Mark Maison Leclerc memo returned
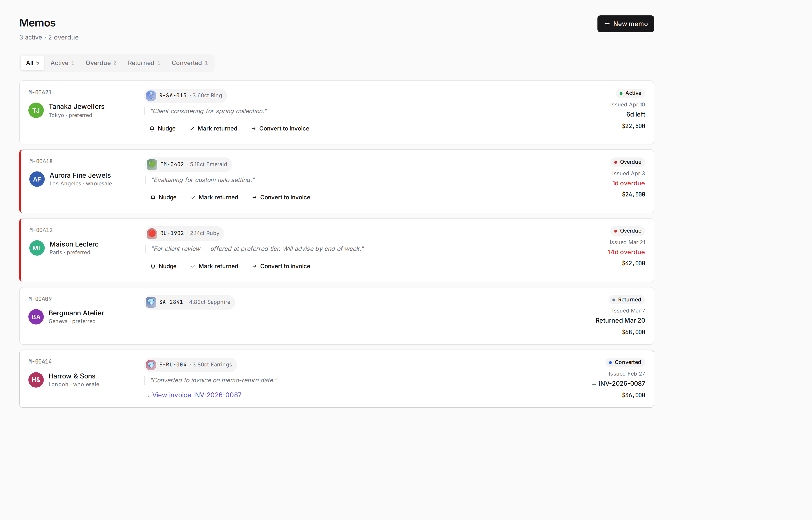 tap(214, 266)
